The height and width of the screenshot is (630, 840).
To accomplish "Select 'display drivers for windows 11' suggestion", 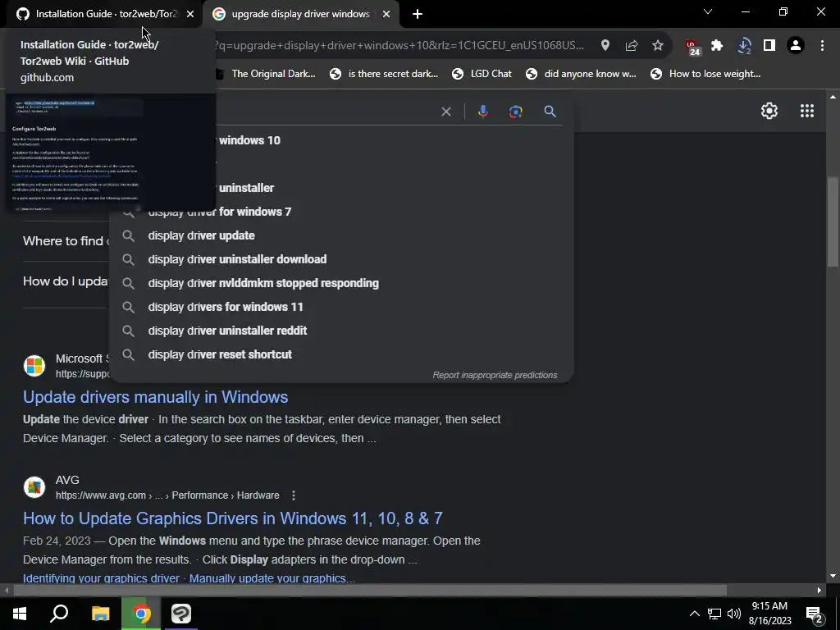I will (341, 307).
